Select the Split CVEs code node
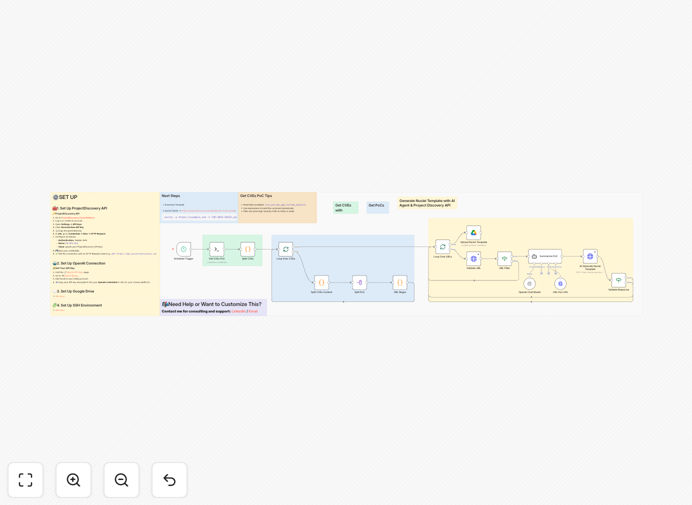 click(248, 249)
